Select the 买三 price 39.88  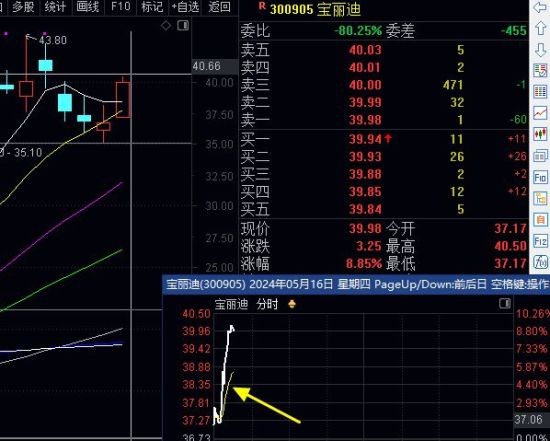tap(365, 174)
